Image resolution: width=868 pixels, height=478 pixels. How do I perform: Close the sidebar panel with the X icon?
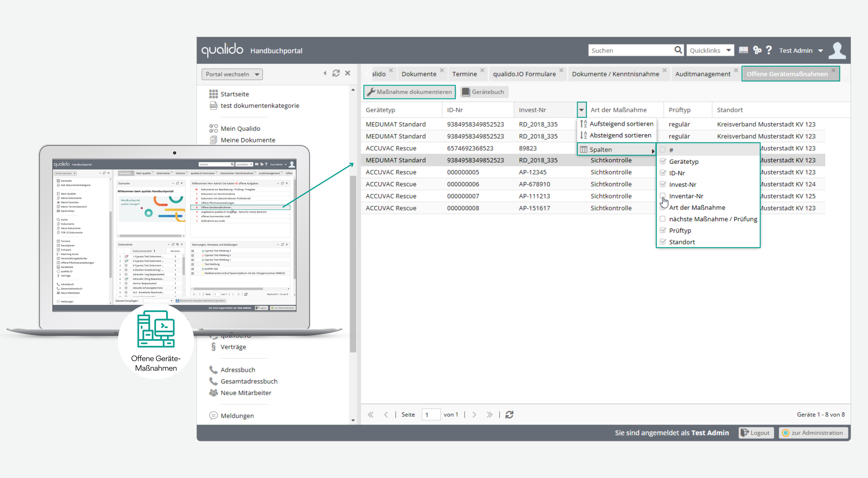[348, 73]
